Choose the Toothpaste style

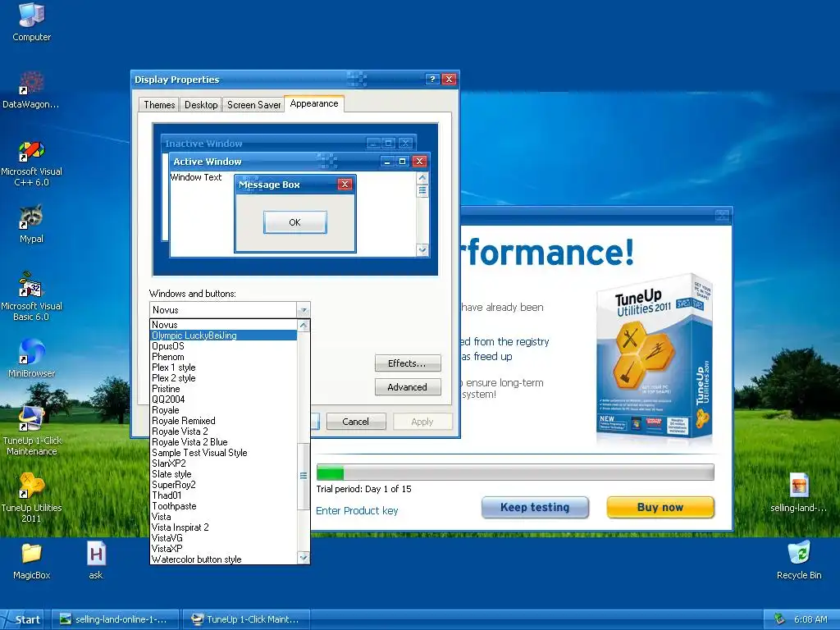coord(223,506)
